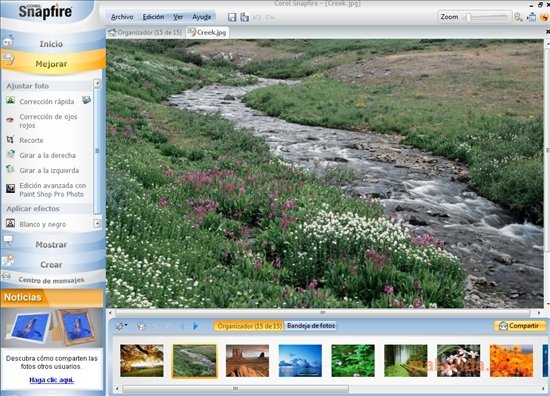Screen dimensions: 550x396
Task: Select the green leaves thumbnail
Action: (353, 361)
